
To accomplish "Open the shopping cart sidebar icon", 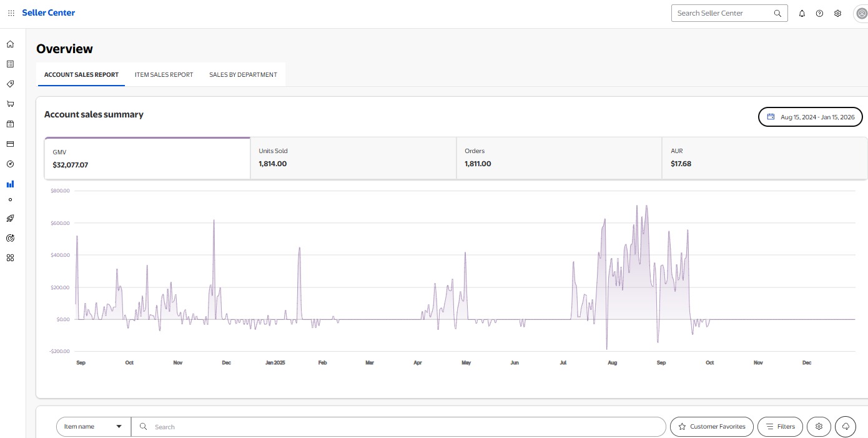I will (x=10, y=104).
